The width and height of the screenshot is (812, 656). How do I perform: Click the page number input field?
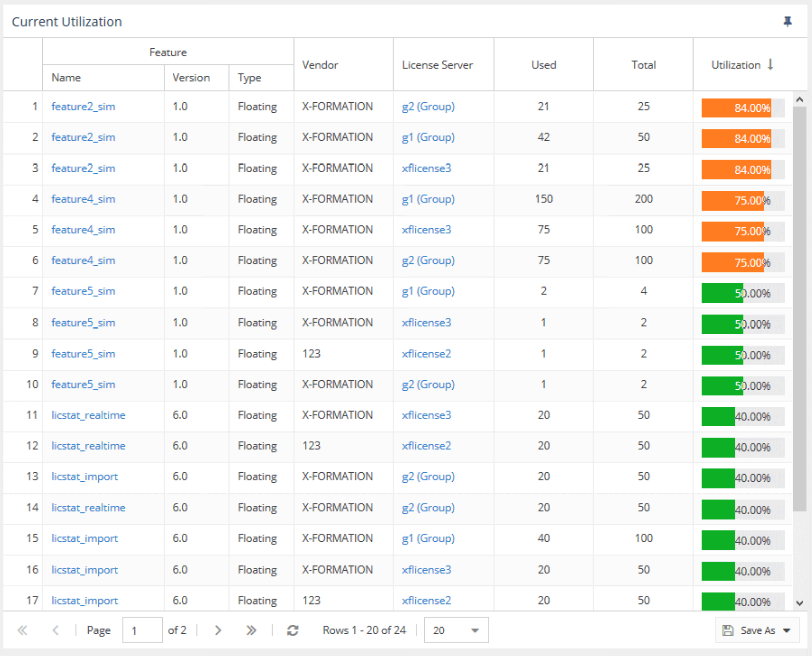click(142, 630)
